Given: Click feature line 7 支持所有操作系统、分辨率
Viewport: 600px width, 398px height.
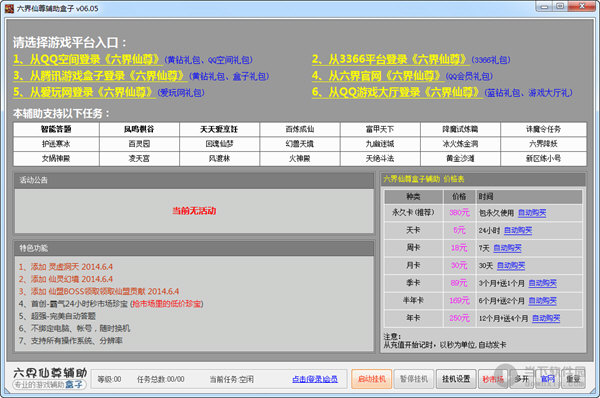Looking at the screenshot, I should click(x=71, y=341).
